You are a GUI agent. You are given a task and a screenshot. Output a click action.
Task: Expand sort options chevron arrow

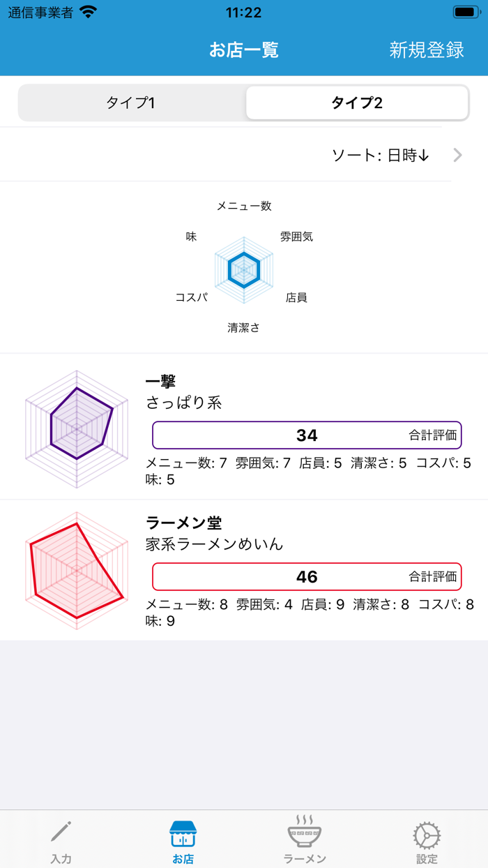(457, 155)
